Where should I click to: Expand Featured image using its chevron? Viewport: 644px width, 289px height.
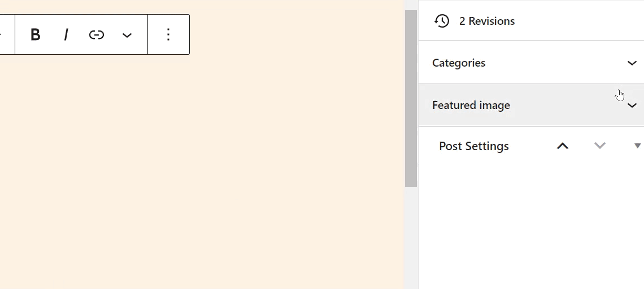[632, 106]
